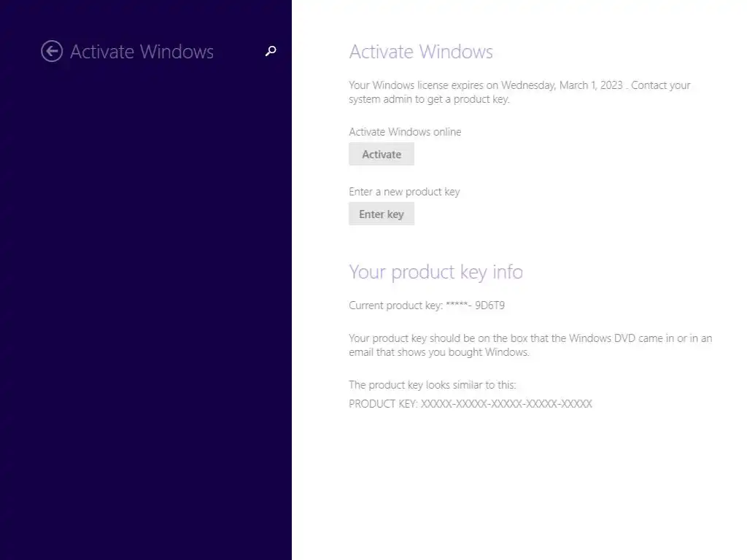Select the Windows DVD box paragraph

click(530, 345)
